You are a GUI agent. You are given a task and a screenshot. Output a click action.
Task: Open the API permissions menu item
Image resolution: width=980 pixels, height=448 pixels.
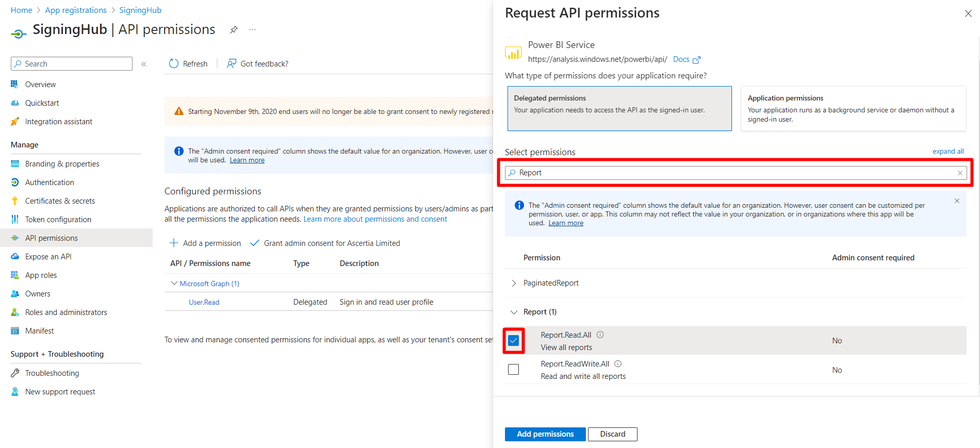click(76, 238)
